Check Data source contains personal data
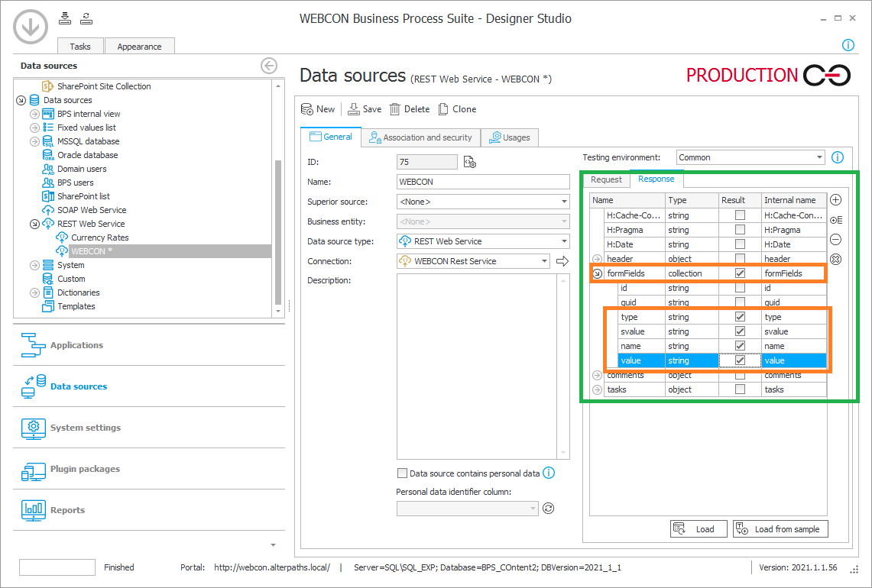The width and height of the screenshot is (872, 588). click(x=402, y=473)
